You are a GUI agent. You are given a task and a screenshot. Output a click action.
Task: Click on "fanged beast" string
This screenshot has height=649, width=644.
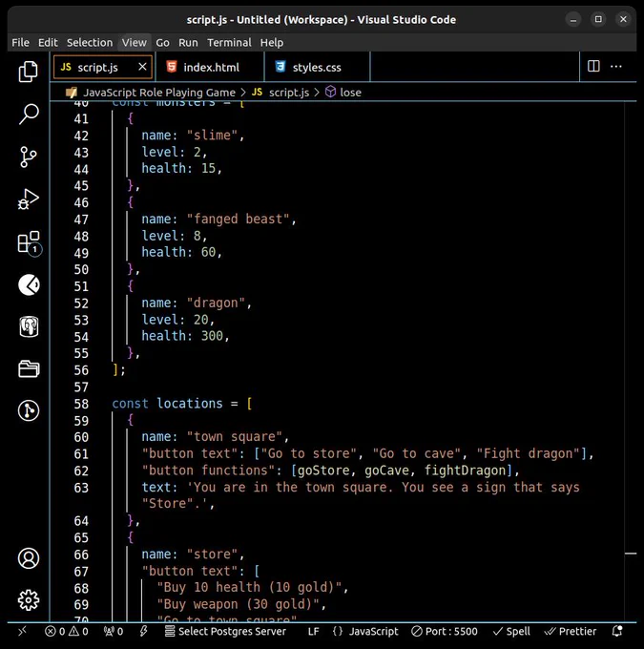(238, 219)
